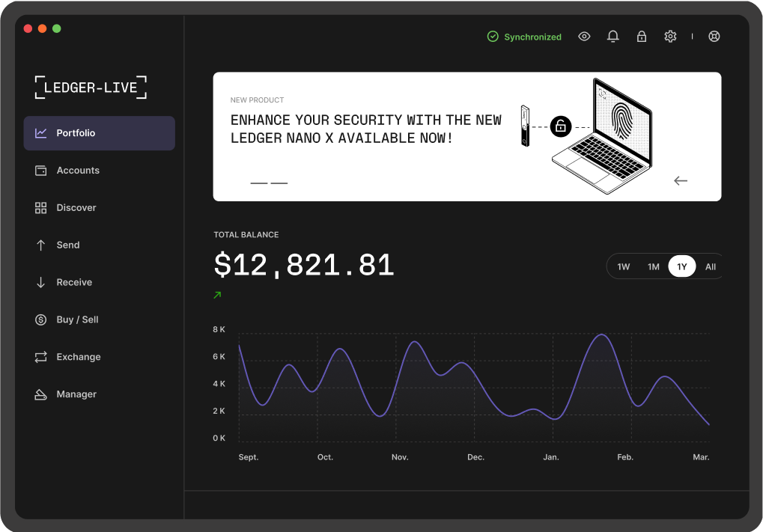Open the Accounts section
This screenshot has height=532, width=763.
(x=77, y=170)
